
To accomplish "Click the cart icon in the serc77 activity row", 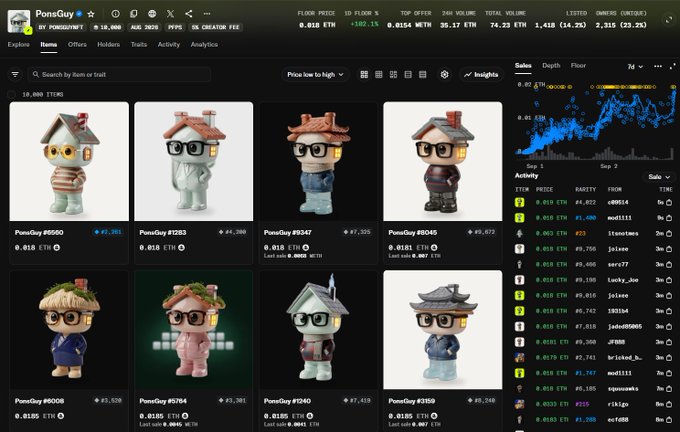I will point(669,264).
